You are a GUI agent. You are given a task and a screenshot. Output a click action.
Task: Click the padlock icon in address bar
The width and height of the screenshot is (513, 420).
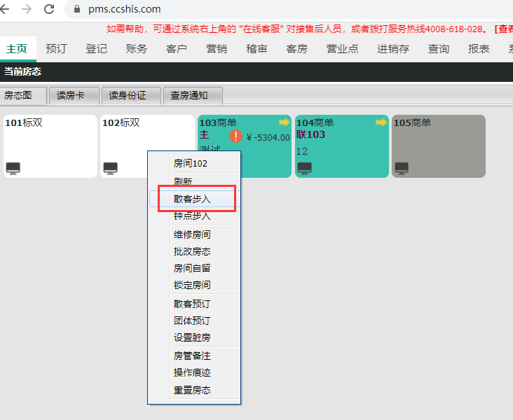77,9
